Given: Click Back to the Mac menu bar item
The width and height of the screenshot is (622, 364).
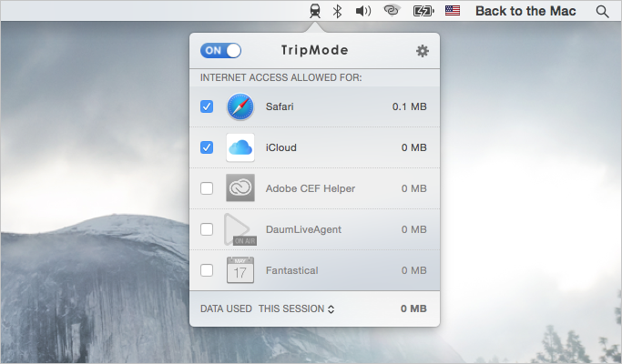Looking at the screenshot, I should pyautogui.click(x=525, y=11).
